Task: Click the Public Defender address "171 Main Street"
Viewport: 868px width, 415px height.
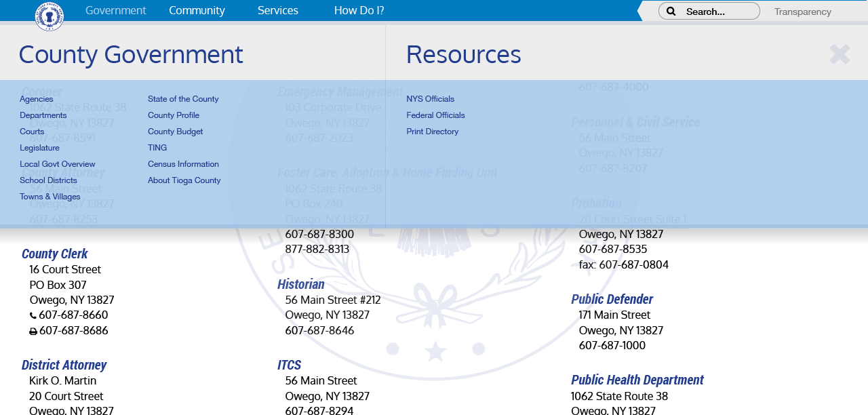Action: point(614,315)
